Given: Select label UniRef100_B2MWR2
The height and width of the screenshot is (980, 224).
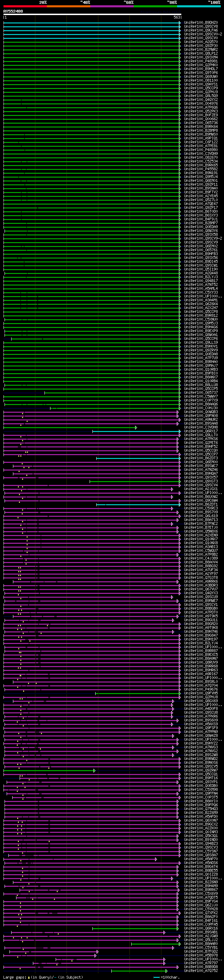Looking at the screenshot, I should point(201,49).
